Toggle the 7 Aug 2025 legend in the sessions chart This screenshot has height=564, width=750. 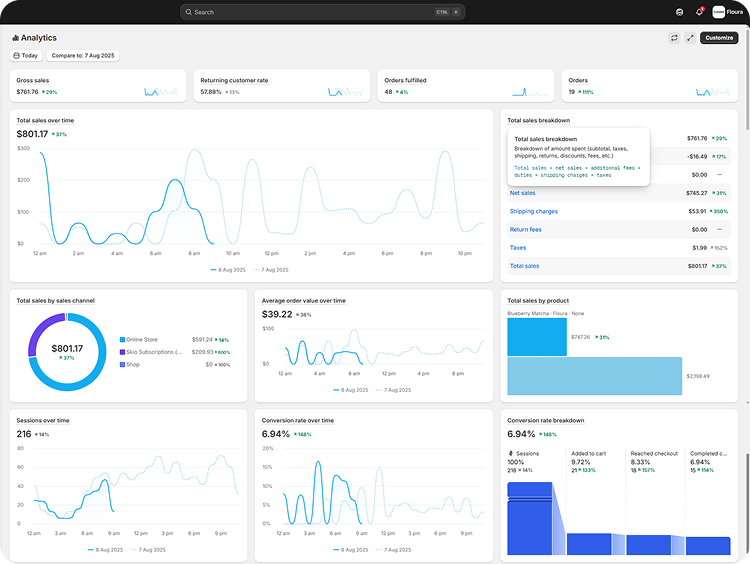point(148,550)
